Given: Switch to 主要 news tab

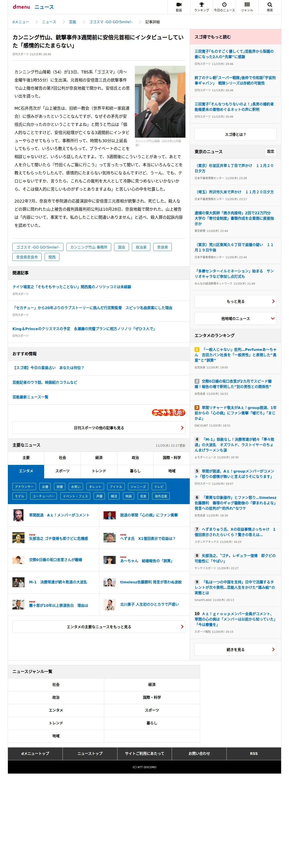Looking at the screenshot, I should point(26,458).
